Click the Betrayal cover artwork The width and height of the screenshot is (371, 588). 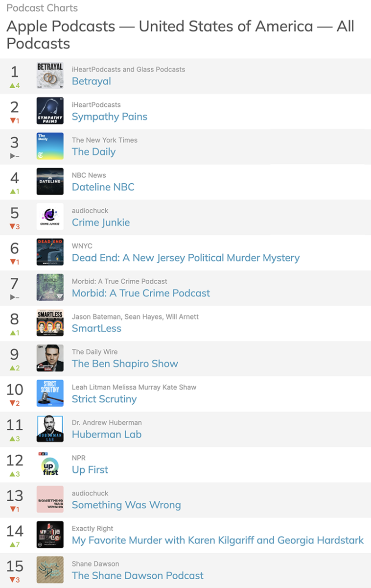tap(50, 75)
